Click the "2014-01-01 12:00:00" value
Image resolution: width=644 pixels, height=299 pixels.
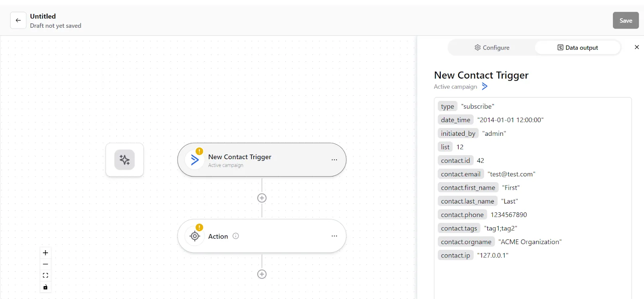[x=510, y=120]
